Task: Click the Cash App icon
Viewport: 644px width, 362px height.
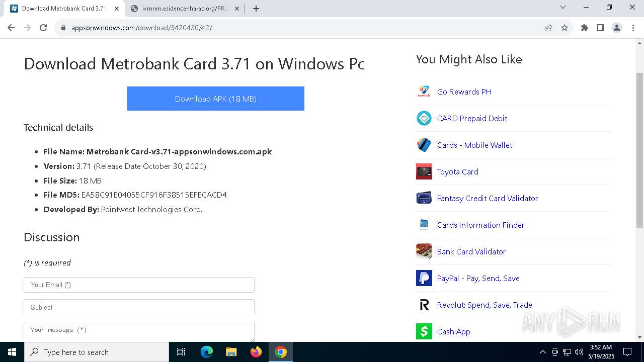Action: 424,331
